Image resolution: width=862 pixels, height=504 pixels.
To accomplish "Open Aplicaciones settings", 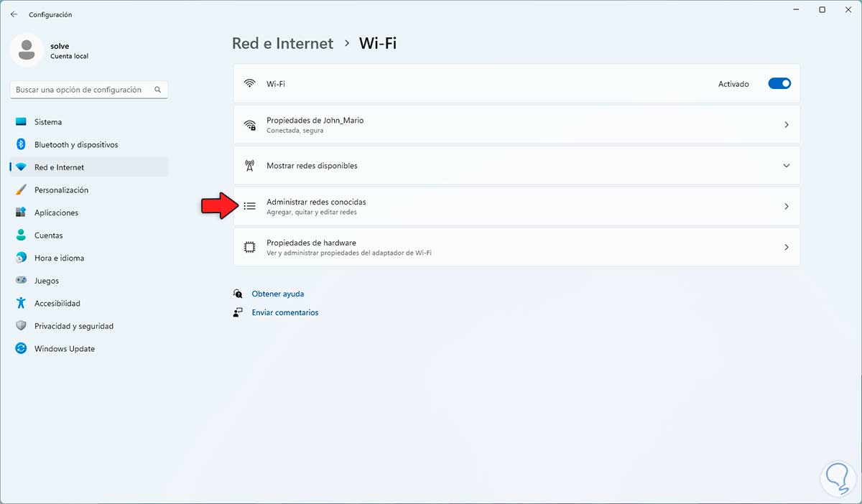I will point(89,213).
